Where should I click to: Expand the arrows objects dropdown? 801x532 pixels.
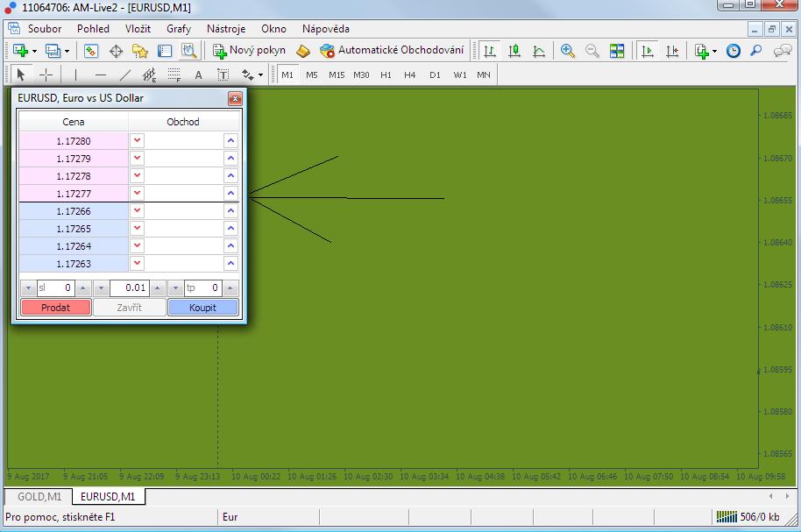260,75
